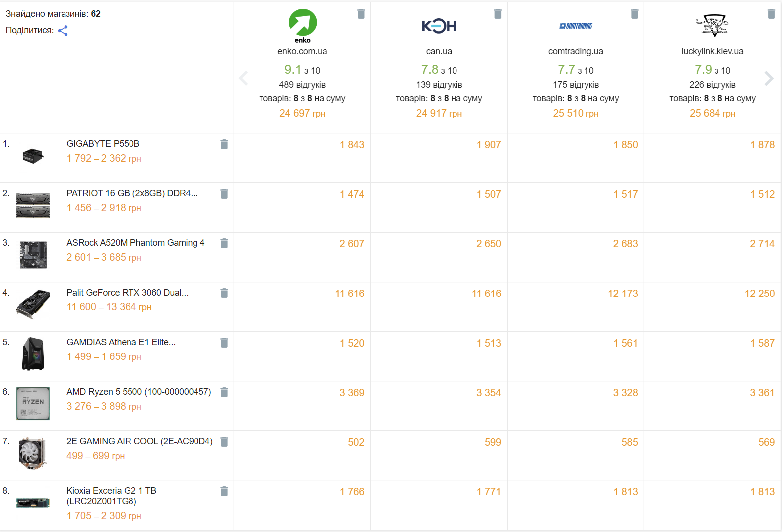782x532 pixels.
Task: Delete can.ua store column
Action: (x=498, y=14)
